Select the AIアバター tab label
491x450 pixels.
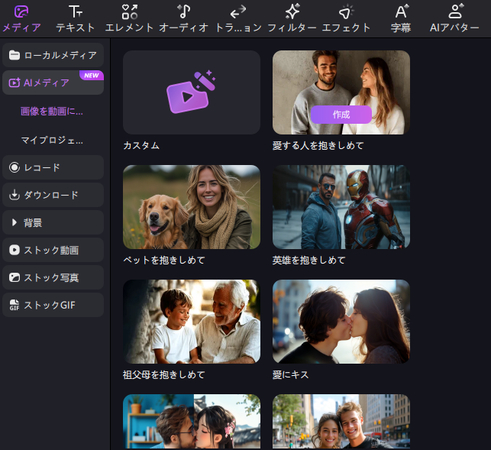coord(454,28)
